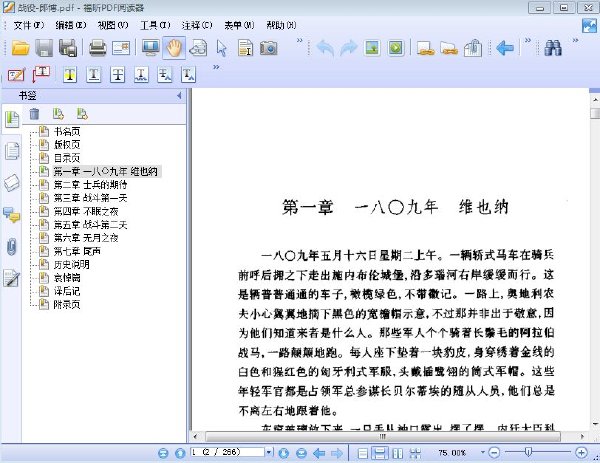Click zoom out minus button
Image resolution: width=600 pixels, height=463 pixels.
click(494, 453)
